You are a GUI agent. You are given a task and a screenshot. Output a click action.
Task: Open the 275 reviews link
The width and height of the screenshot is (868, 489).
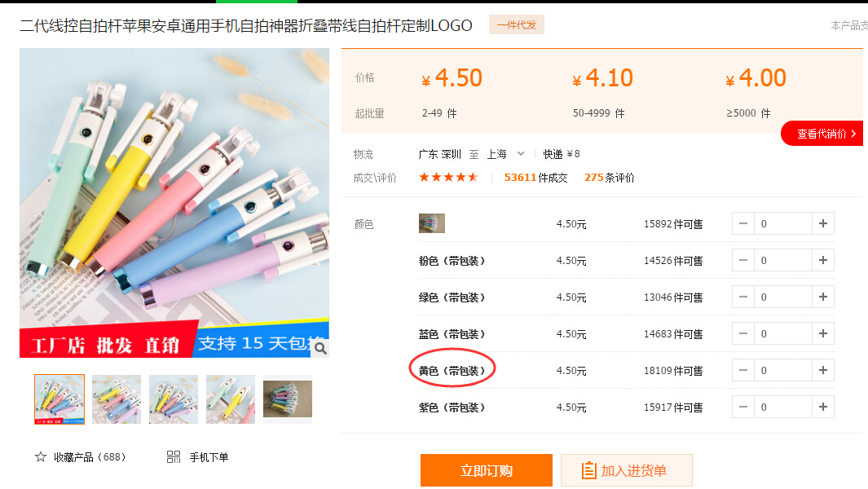point(610,178)
